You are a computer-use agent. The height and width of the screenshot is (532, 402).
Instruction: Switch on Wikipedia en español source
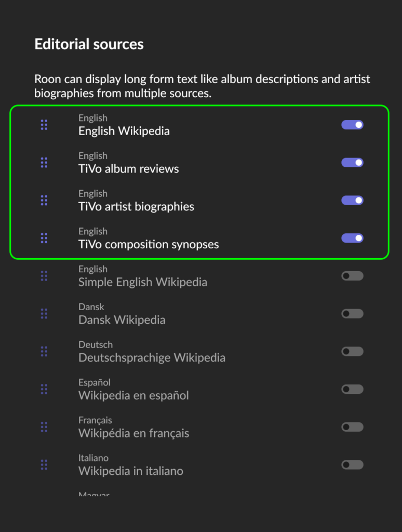click(352, 389)
